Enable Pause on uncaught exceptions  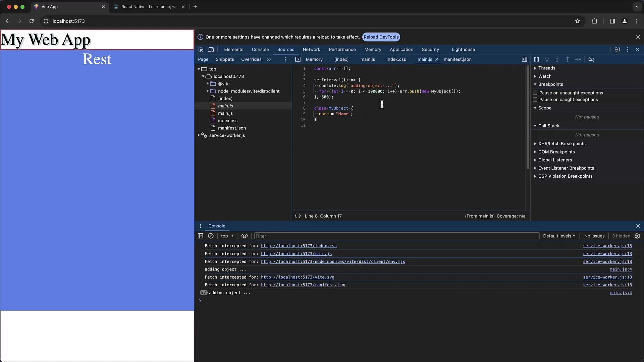click(535, 93)
